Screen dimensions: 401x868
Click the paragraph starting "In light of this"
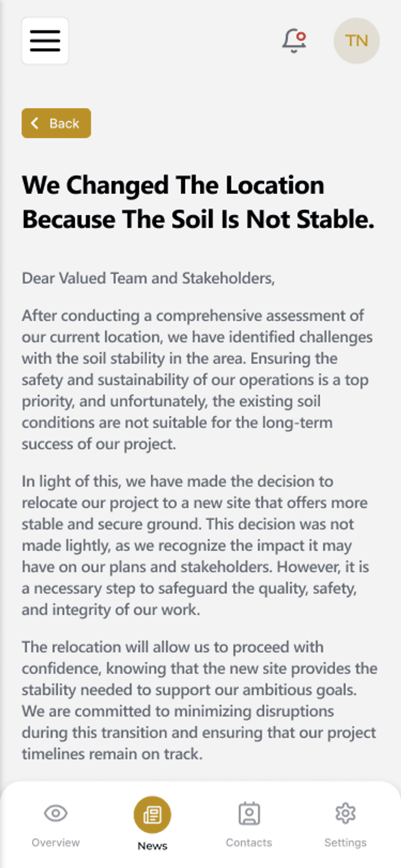(195, 545)
